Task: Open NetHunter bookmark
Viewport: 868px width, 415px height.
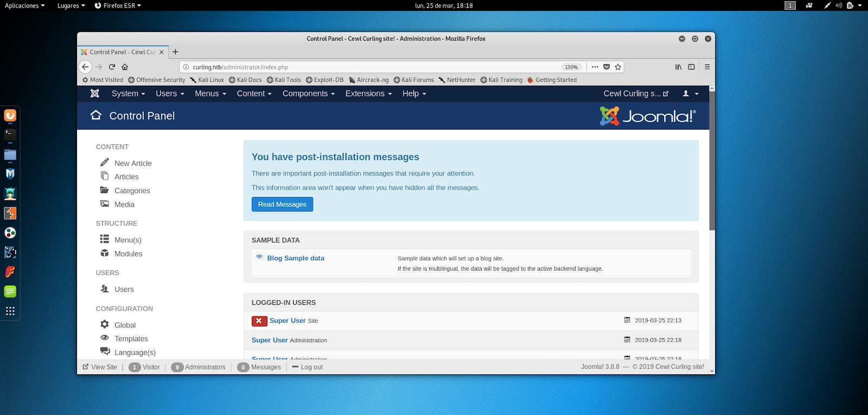Action: pyautogui.click(x=457, y=80)
